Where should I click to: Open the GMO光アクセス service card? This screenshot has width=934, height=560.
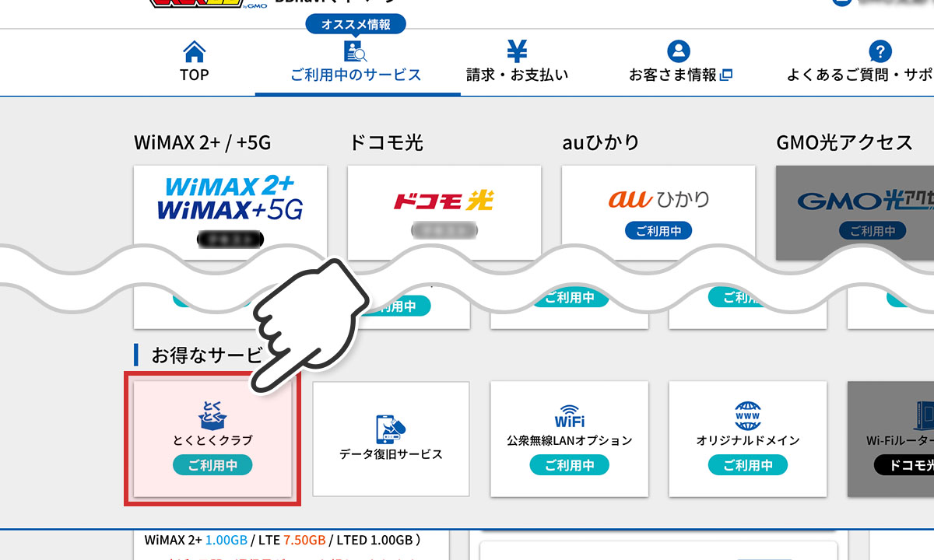(x=855, y=212)
